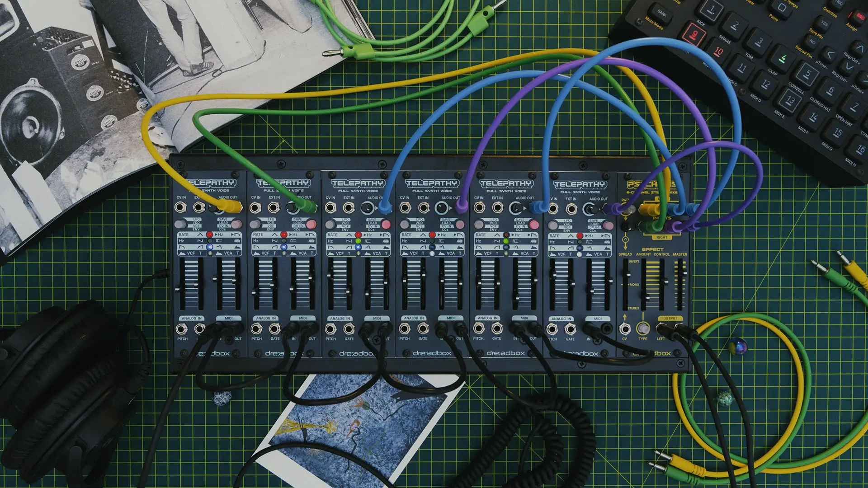Image resolution: width=868 pixels, height=488 pixels.
Task: Select the red RATE LED on first Telepathy
Action: (x=209, y=235)
